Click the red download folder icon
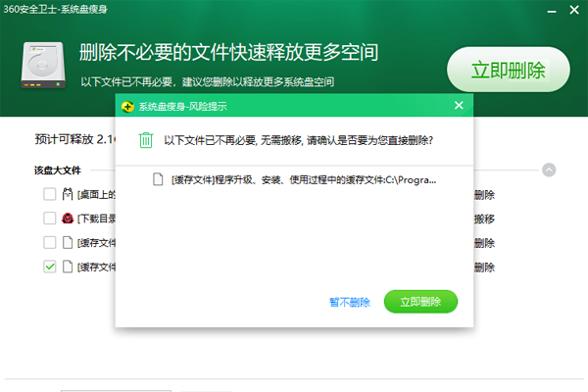The width and height of the screenshot is (588, 392). (x=68, y=218)
